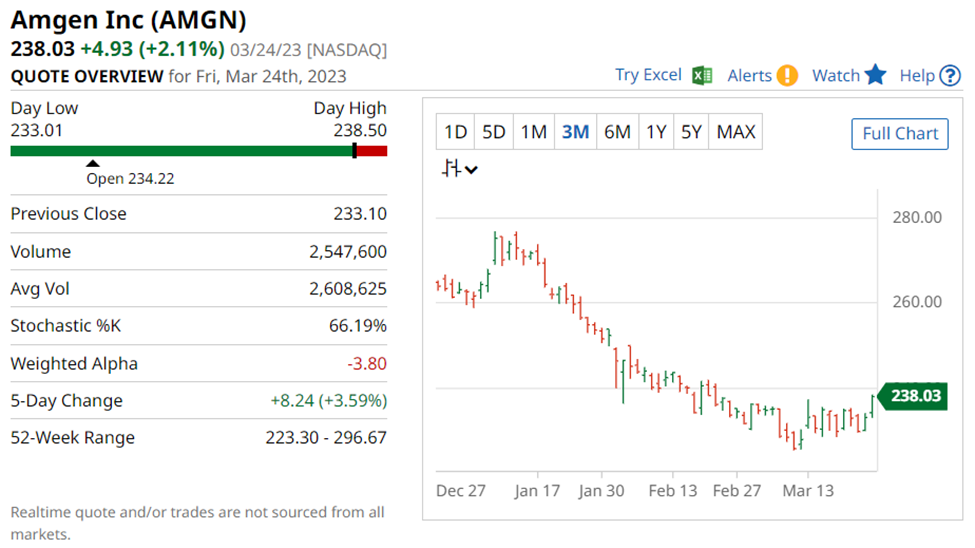The height and width of the screenshot is (548, 975).
Task: Click the 260.00 price axis label
Action: [x=917, y=302]
